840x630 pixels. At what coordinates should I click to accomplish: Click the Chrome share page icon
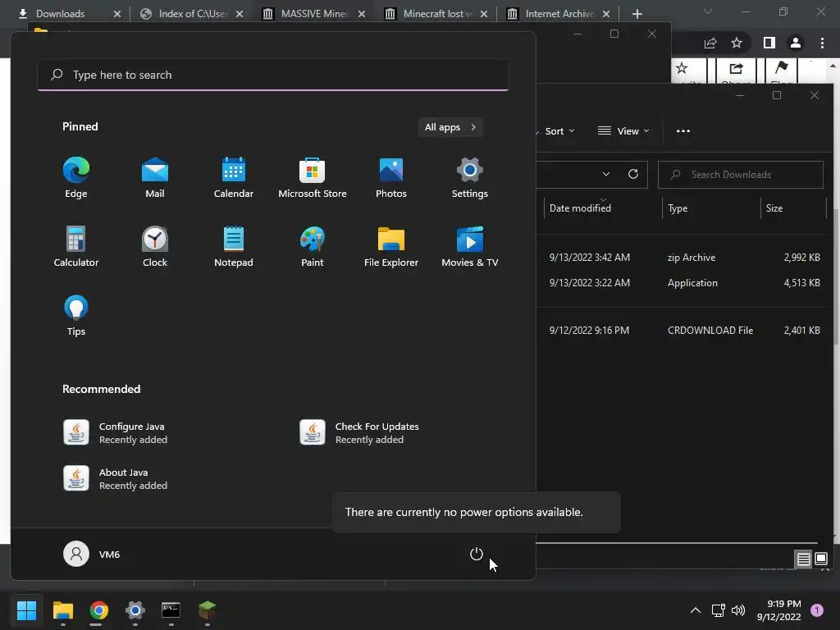710,43
